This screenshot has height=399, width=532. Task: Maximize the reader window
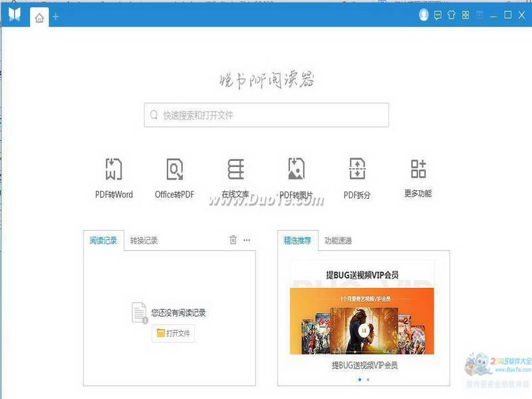click(507, 15)
